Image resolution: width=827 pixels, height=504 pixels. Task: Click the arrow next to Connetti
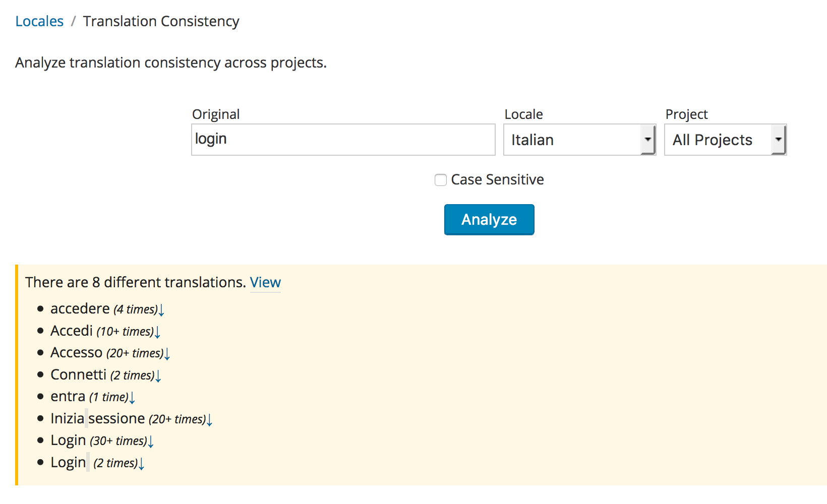click(158, 376)
